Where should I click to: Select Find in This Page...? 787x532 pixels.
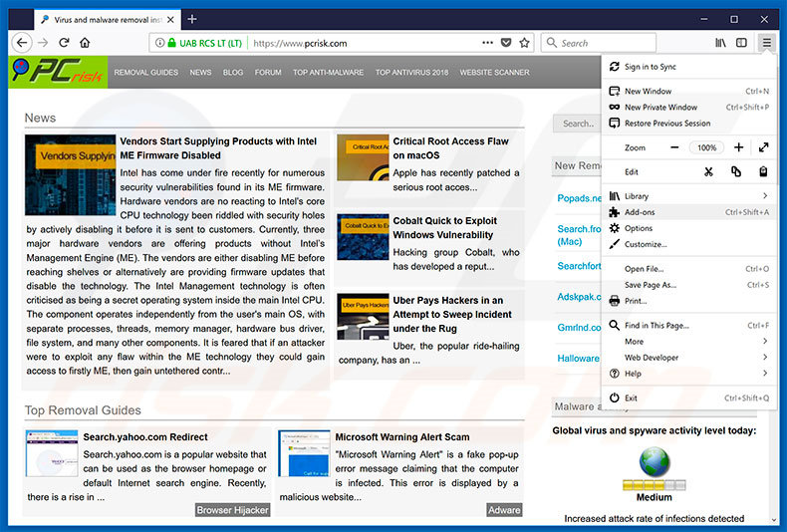tap(689, 326)
